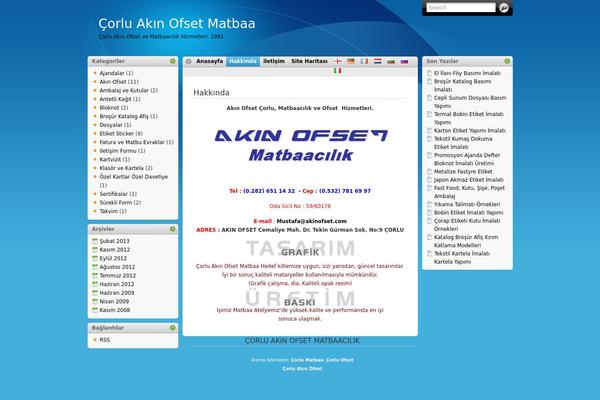Click the round icon left of Anasayfa
The width and height of the screenshot is (600, 400).
click(189, 61)
